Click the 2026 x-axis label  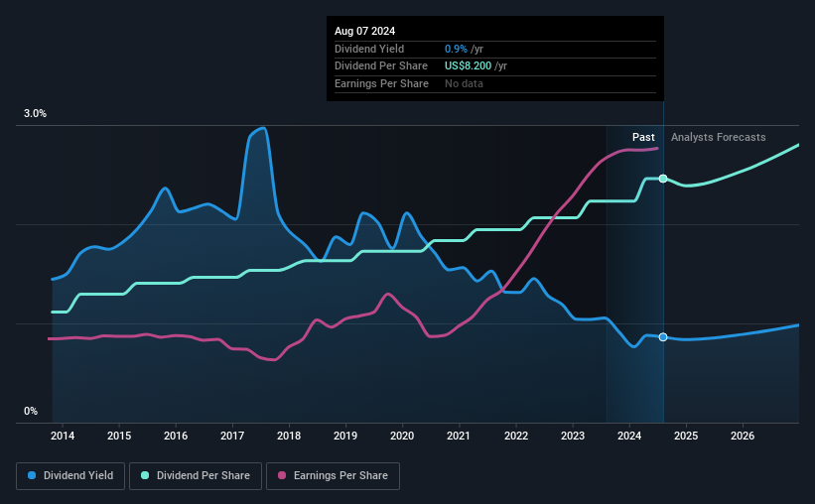pos(743,436)
